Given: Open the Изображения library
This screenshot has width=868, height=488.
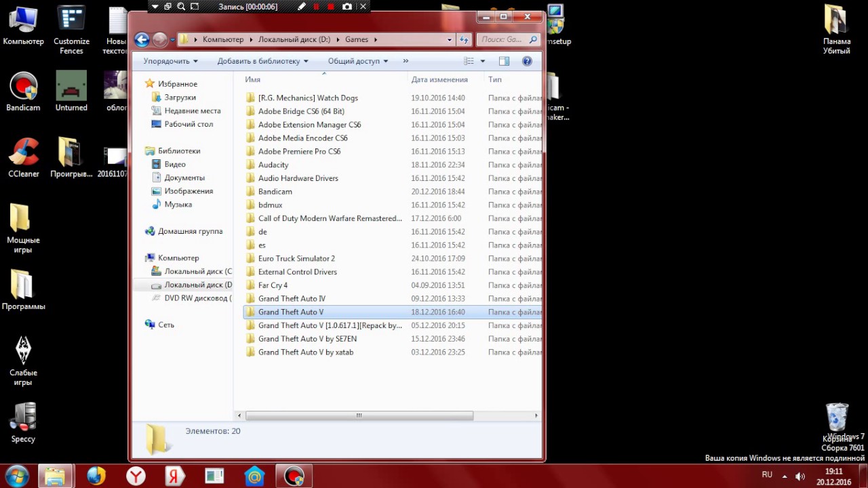Looking at the screenshot, I should coord(188,191).
